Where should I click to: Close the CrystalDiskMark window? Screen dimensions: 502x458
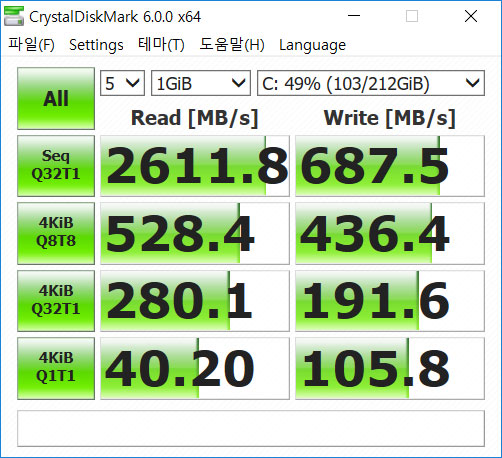pyautogui.click(x=471, y=16)
